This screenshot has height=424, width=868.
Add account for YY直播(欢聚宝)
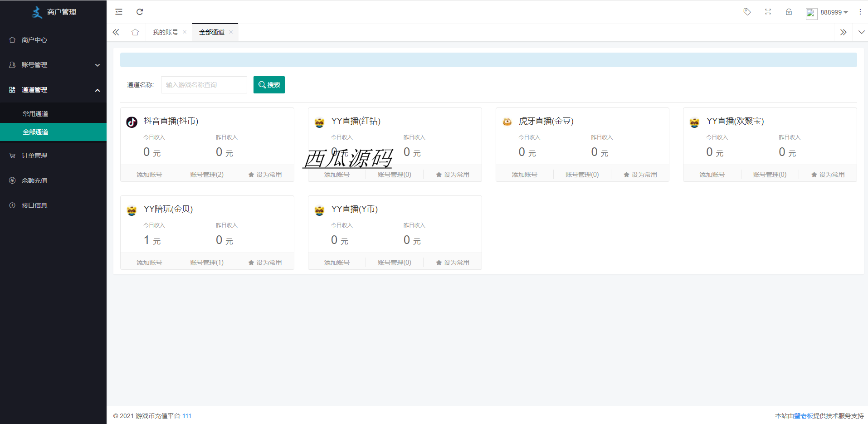[712, 175]
